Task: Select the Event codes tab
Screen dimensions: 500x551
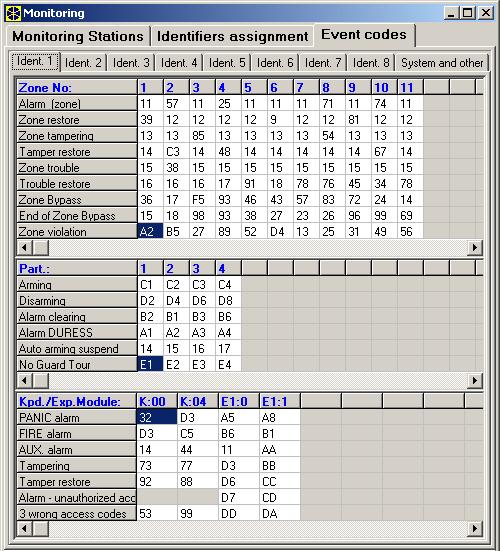Action: [364, 35]
